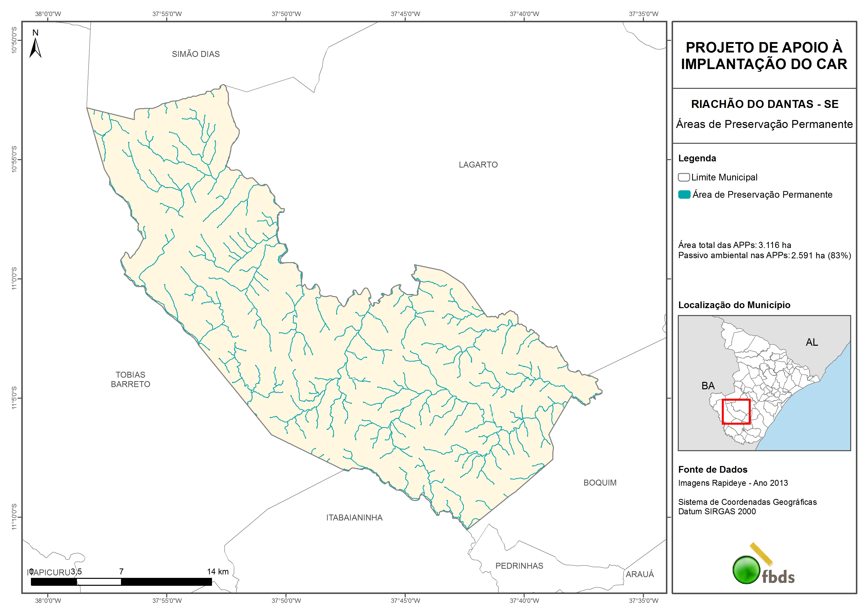
Task: Click the 14 km scale bar label
Action: click(218, 572)
